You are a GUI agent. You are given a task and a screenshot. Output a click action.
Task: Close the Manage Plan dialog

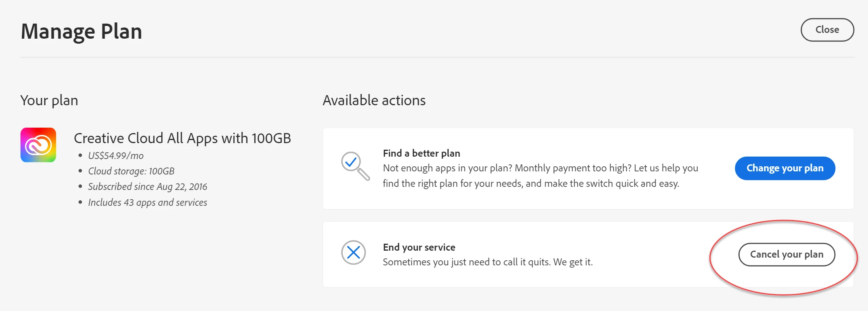pos(827,30)
